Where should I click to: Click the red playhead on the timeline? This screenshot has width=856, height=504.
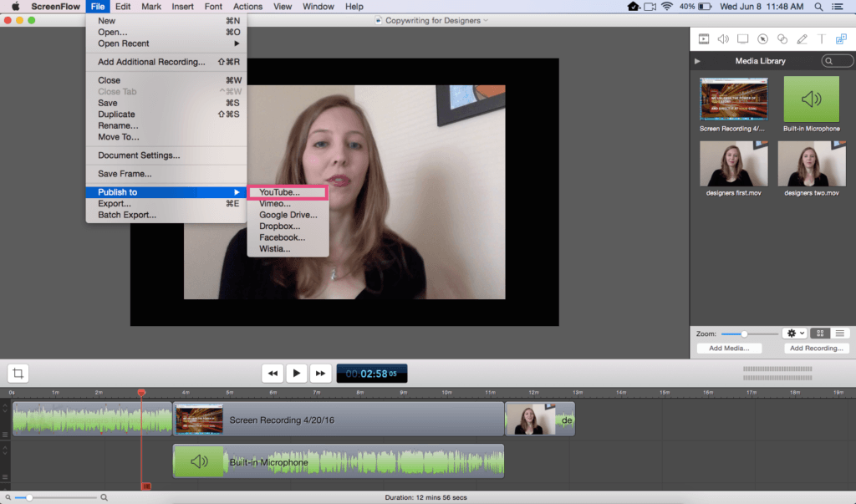click(x=141, y=393)
